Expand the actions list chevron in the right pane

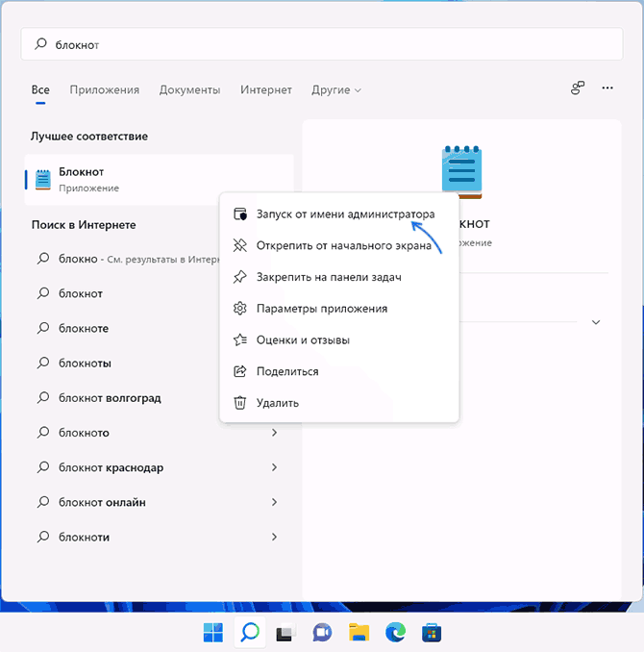click(596, 322)
